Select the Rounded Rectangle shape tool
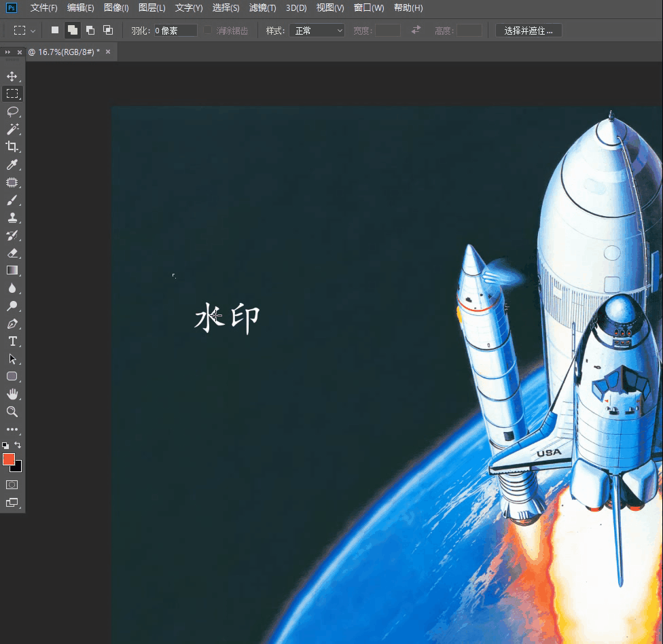This screenshot has height=644, width=663. (x=12, y=376)
